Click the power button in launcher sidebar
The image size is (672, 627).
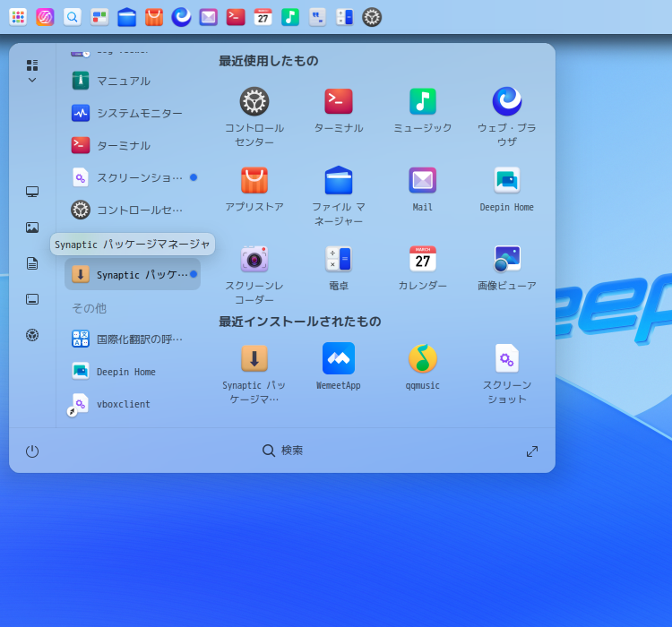tap(32, 451)
